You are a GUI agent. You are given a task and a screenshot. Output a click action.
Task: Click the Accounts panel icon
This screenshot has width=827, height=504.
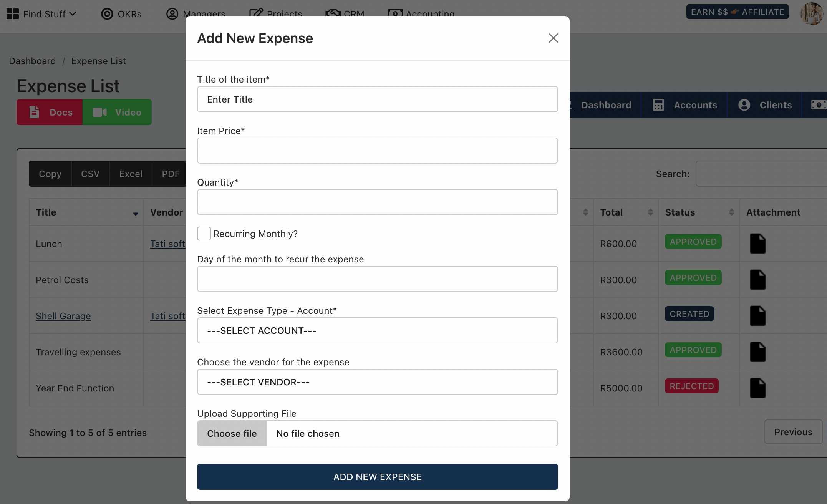pyautogui.click(x=658, y=104)
